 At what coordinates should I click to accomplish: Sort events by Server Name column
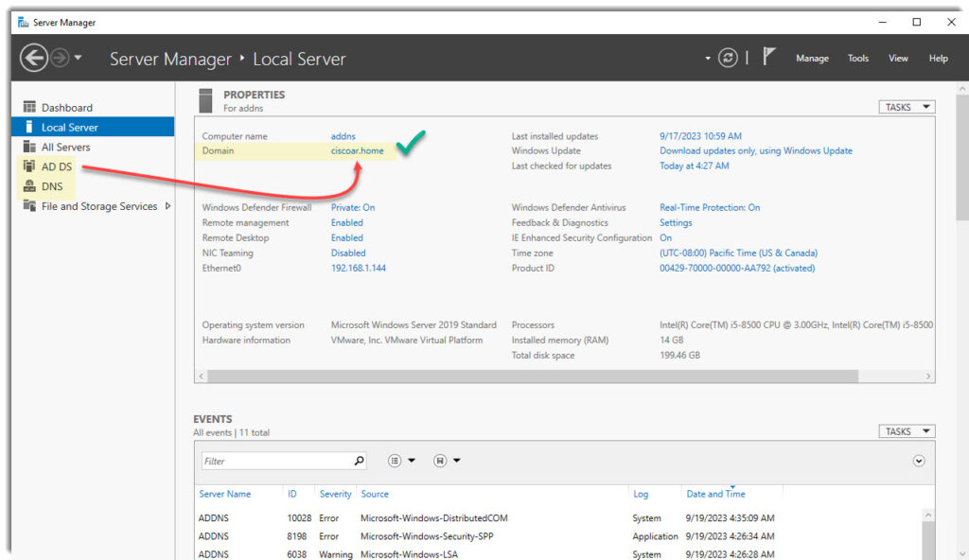point(225,494)
